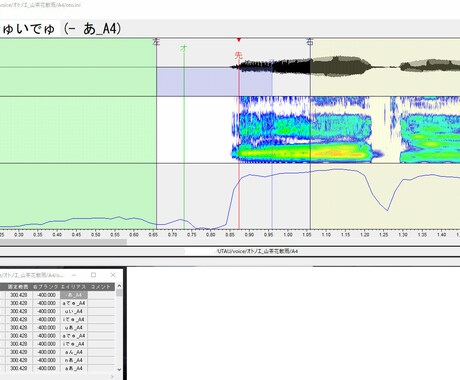Click the red preutterance marker 先

[238, 55]
